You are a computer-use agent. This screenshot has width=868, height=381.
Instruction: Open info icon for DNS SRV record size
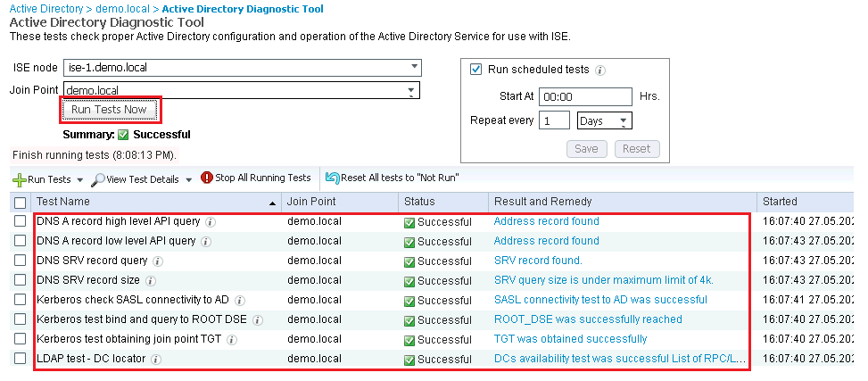pyautogui.click(x=150, y=281)
